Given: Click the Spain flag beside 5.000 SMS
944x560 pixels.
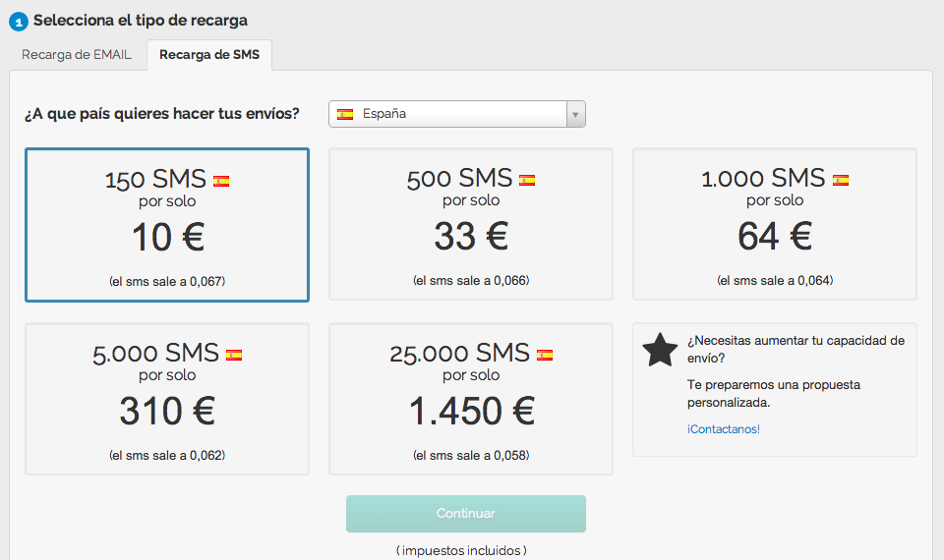Looking at the screenshot, I should [x=234, y=356].
